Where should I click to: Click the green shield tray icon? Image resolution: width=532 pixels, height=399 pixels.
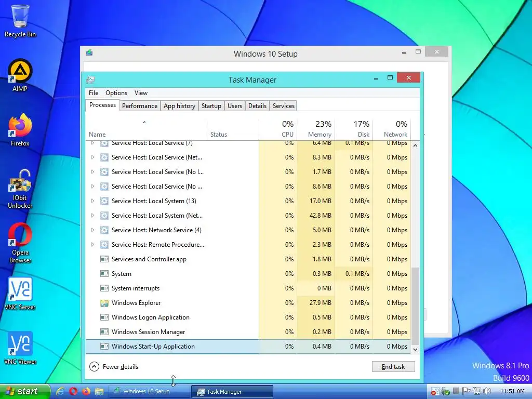[445, 392]
